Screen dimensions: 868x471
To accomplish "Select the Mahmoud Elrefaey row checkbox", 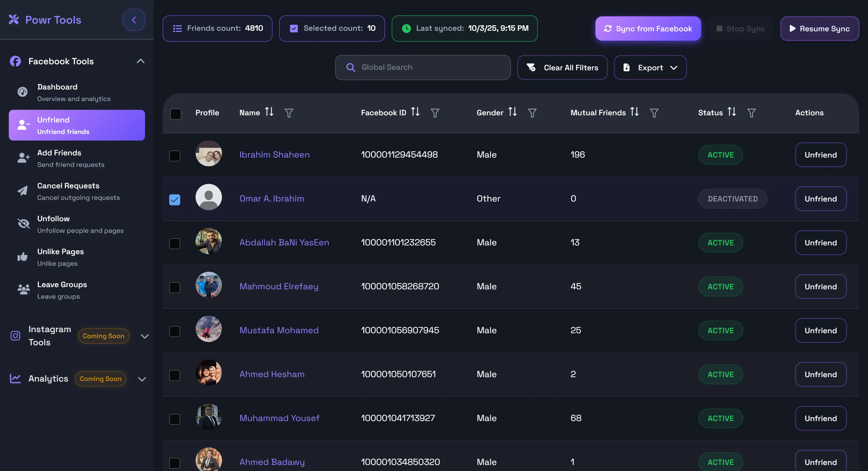I will [x=174, y=288].
